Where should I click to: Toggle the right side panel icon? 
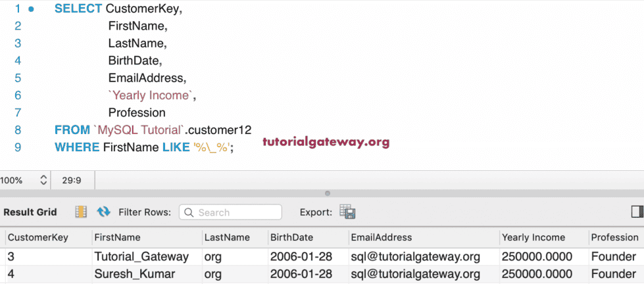coord(637,212)
